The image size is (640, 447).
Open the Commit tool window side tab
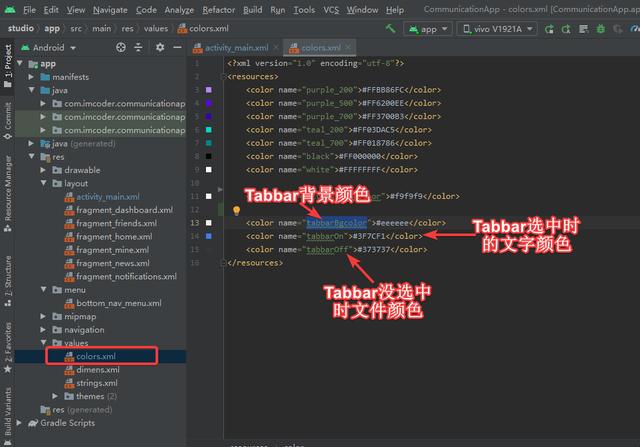click(7, 120)
